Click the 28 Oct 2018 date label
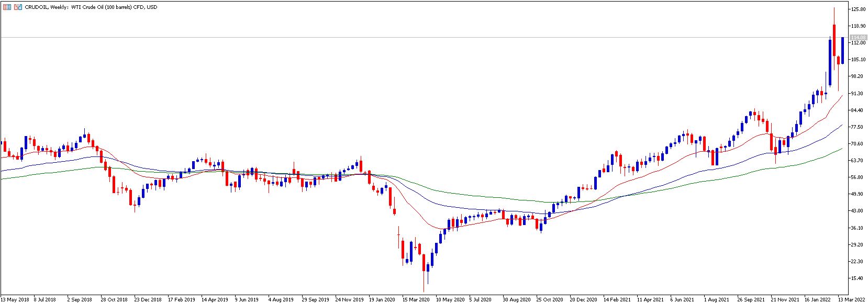The height and width of the screenshot is (303, 868). [x=114, y=300]
